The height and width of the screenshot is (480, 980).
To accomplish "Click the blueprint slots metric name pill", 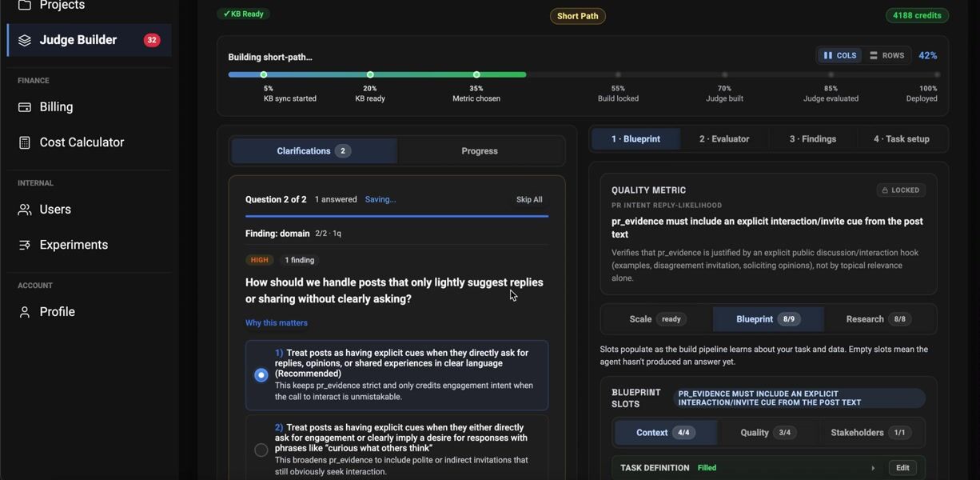I will click(799, 398).
